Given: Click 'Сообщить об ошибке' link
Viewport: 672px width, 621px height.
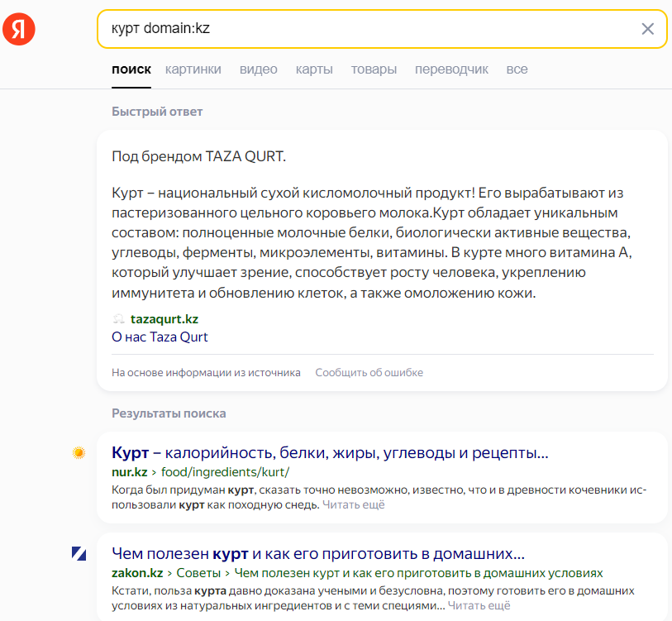Looking at the screenshot, I should pyautogui.click(x=369, y=373).
